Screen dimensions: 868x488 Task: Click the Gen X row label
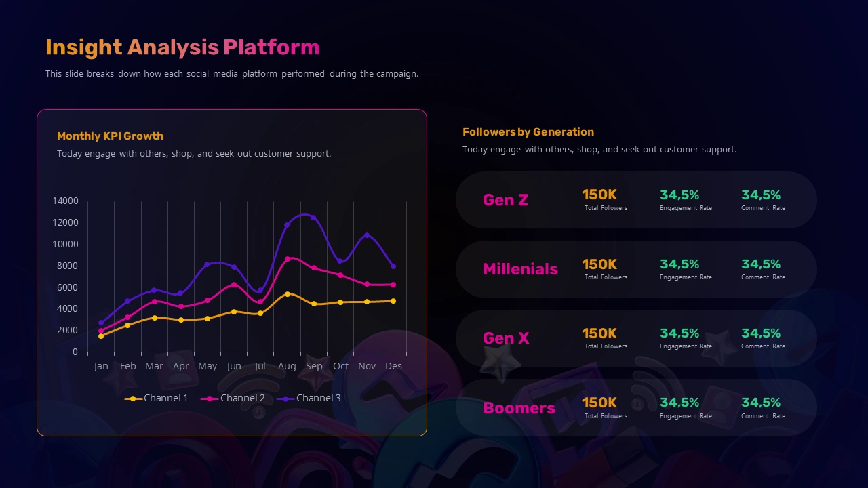[x=506, y=338]
